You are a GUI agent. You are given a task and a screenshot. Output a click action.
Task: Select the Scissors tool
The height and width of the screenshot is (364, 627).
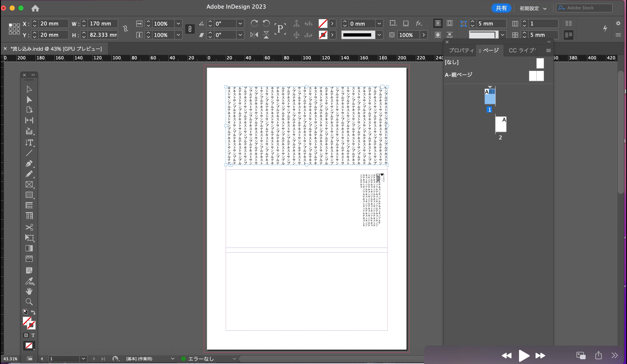pos(29,227)
